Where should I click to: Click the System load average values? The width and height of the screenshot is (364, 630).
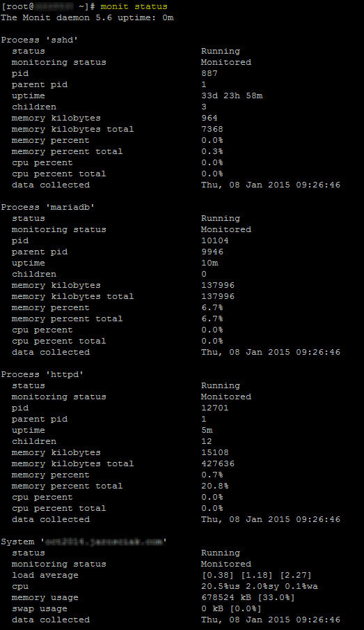(256, 575)
